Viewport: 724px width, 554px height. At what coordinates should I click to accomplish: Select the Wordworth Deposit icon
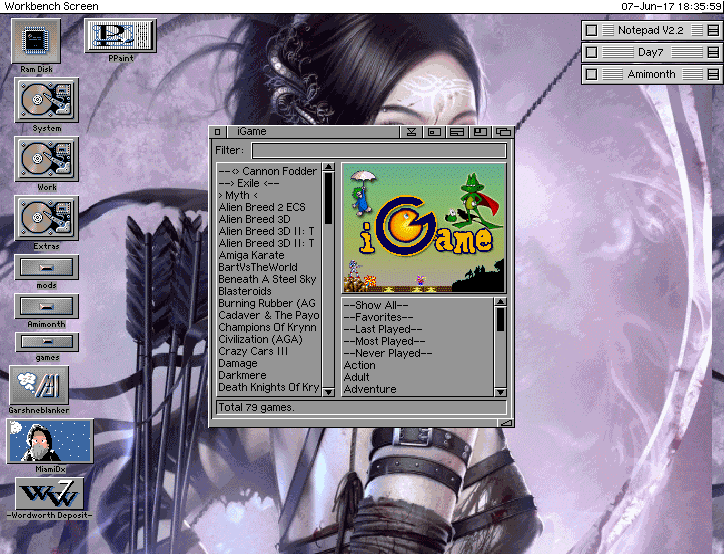(50, 494)
